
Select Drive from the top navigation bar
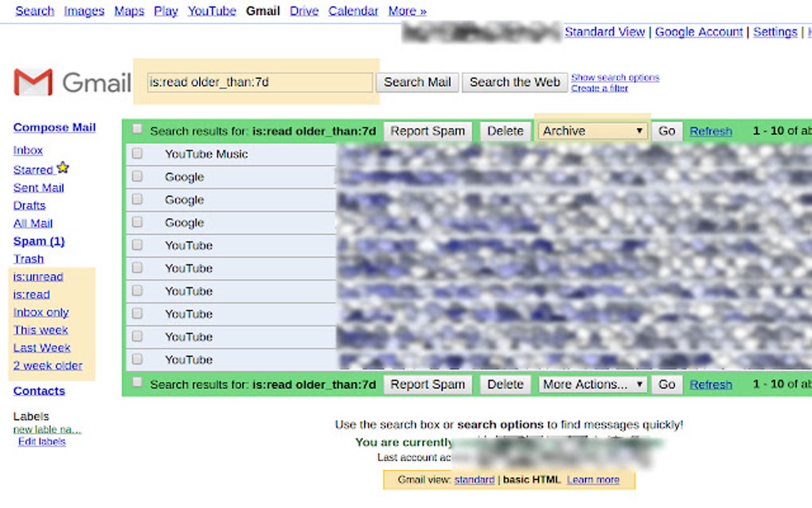tap(303, 10)
